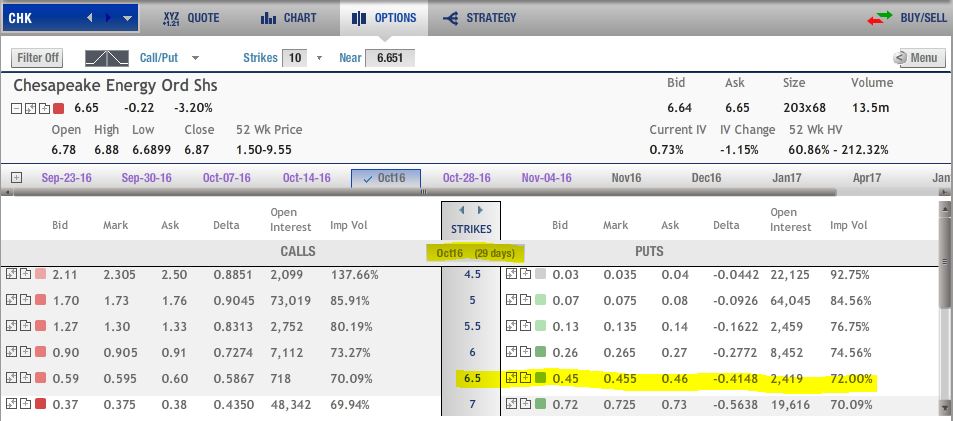
Task: Click the Call/Put payoff diagram icon
Action: tap(107, 58)
